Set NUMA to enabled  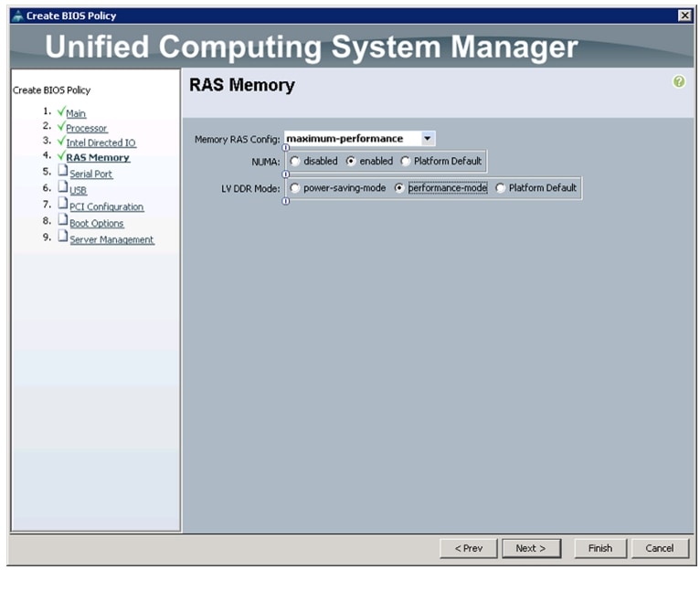pos(351,161)
